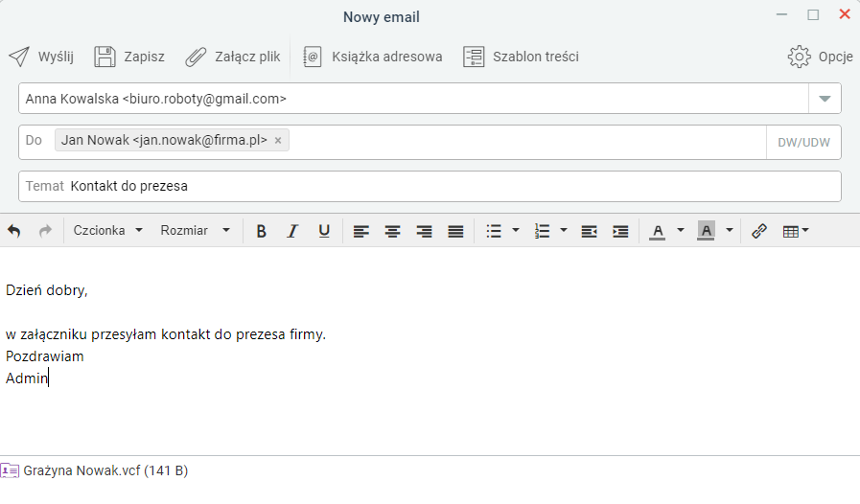Click the Temat subject field
This screenshot has height=504, width=860.
coord(430,186)
